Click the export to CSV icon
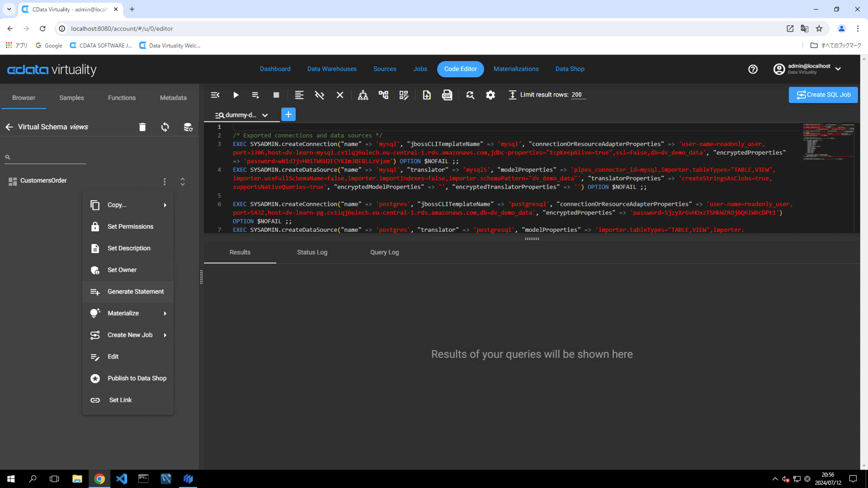 point(447,95)
